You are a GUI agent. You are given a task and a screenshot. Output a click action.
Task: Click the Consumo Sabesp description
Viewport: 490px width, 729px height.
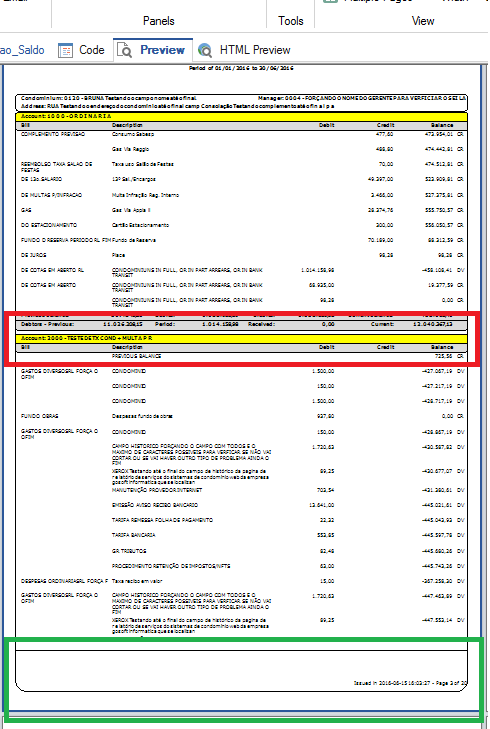(x=132, y=134)
